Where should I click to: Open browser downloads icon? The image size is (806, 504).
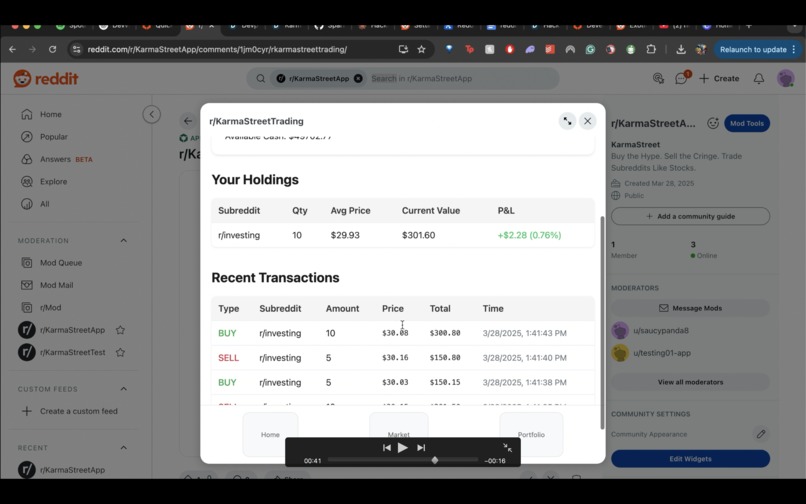click(x=681, y=49)
